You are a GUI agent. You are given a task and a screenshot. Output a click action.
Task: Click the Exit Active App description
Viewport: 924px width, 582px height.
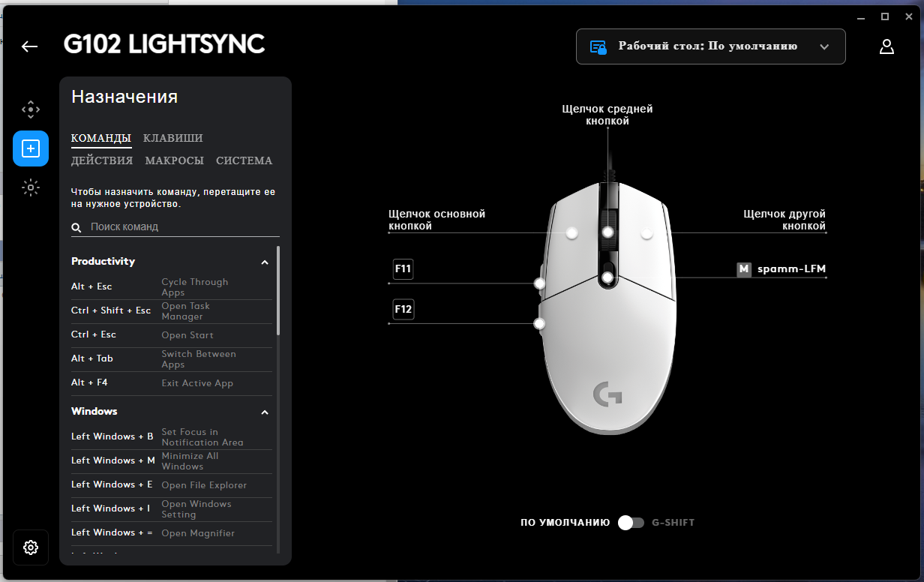(x=197, y=383)
